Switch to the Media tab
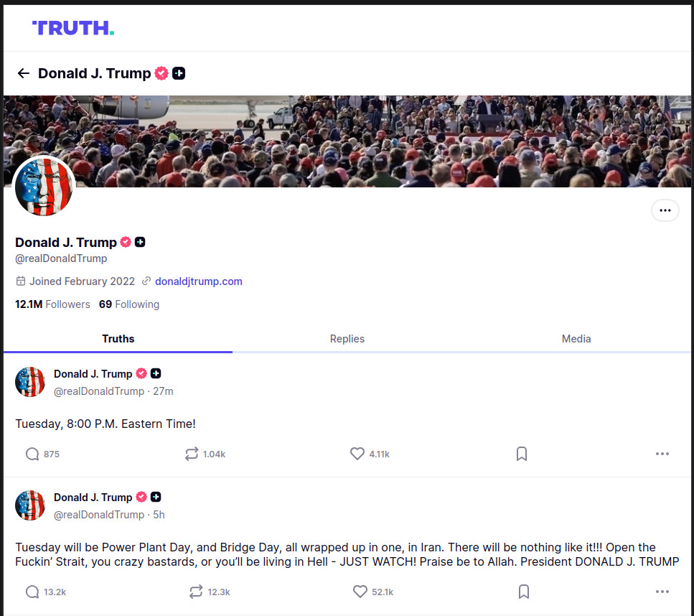The image size is (694, 616). point(576,339)
